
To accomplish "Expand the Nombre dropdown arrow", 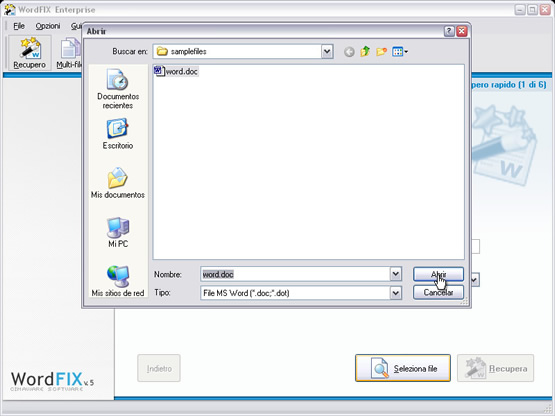I will point(396,274).
